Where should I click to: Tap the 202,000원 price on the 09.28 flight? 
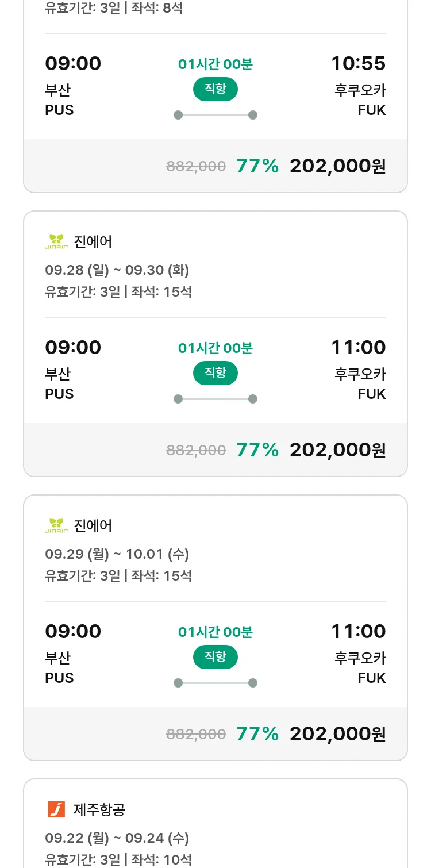(337, 450)
